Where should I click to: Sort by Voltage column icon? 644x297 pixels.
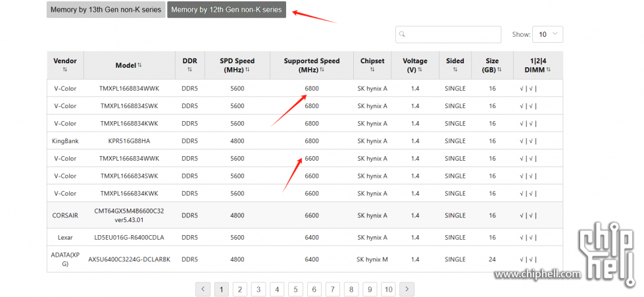(x=420, y=70)
